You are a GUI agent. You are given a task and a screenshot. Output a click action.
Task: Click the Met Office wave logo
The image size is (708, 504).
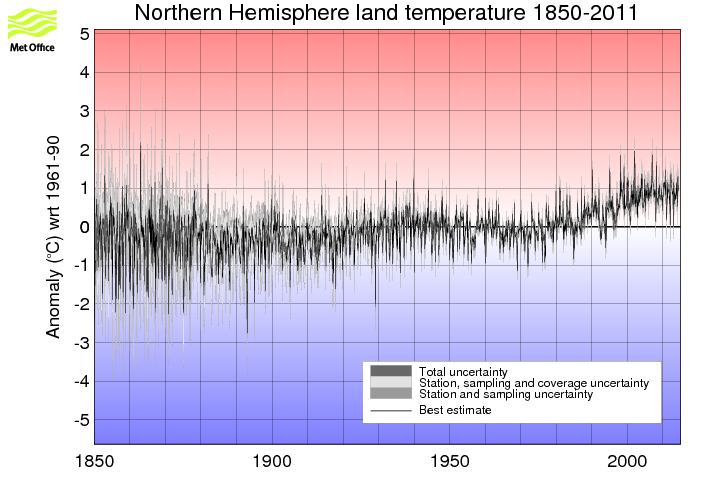click(x=33, y=23)
